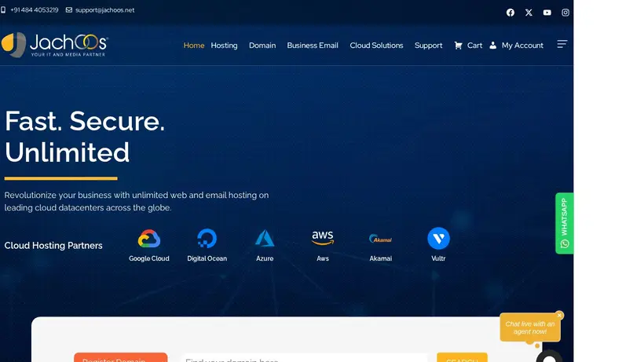This screenshot has width=644, height=362.
Task: Open the Domain menu
Action: click(262, 45)
